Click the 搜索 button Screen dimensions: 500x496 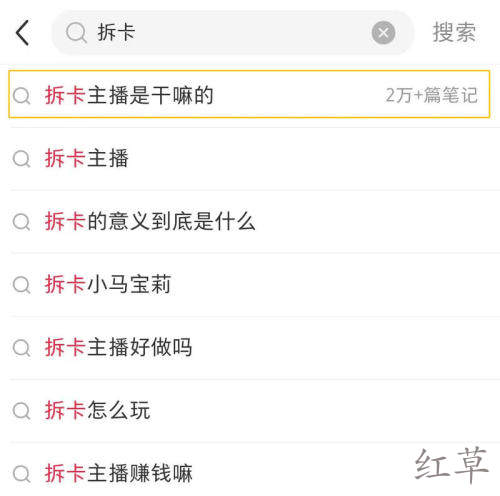tap(454, 32)
